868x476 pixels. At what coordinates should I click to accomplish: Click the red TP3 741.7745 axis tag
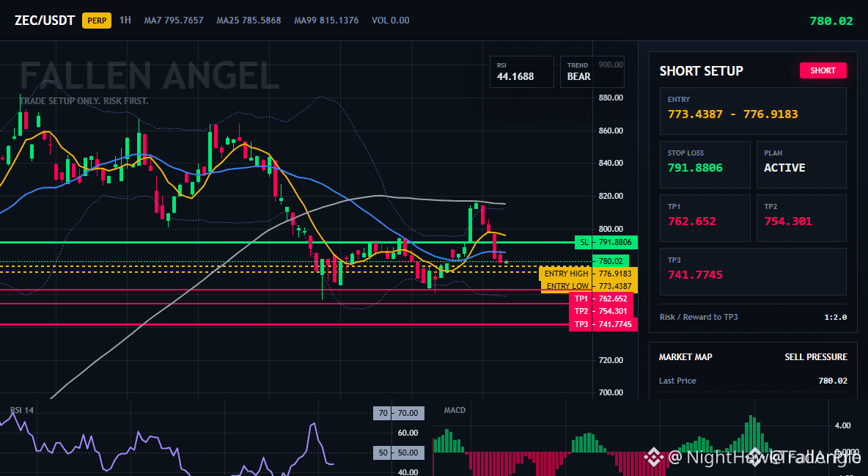click(x=603, y=325)
